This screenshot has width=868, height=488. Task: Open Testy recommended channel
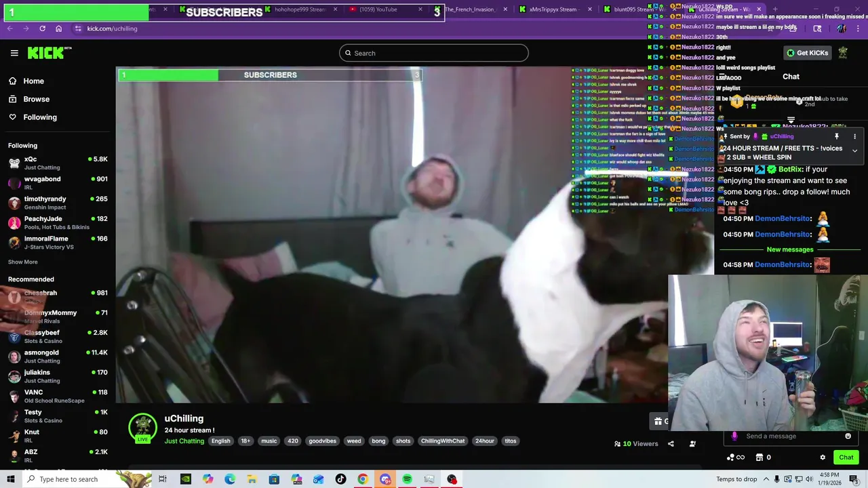[x=58, y=415]
